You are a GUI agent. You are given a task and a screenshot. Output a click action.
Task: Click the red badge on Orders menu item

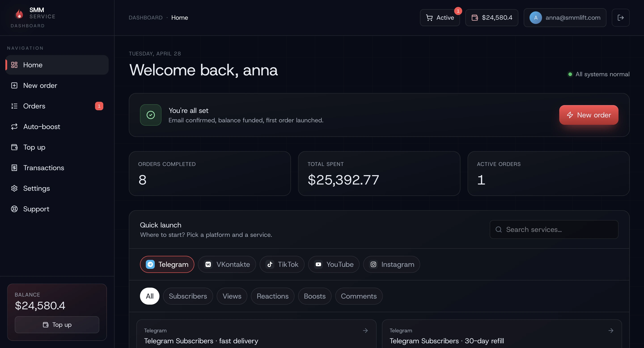pyautogui.click(x=99, y=106)
